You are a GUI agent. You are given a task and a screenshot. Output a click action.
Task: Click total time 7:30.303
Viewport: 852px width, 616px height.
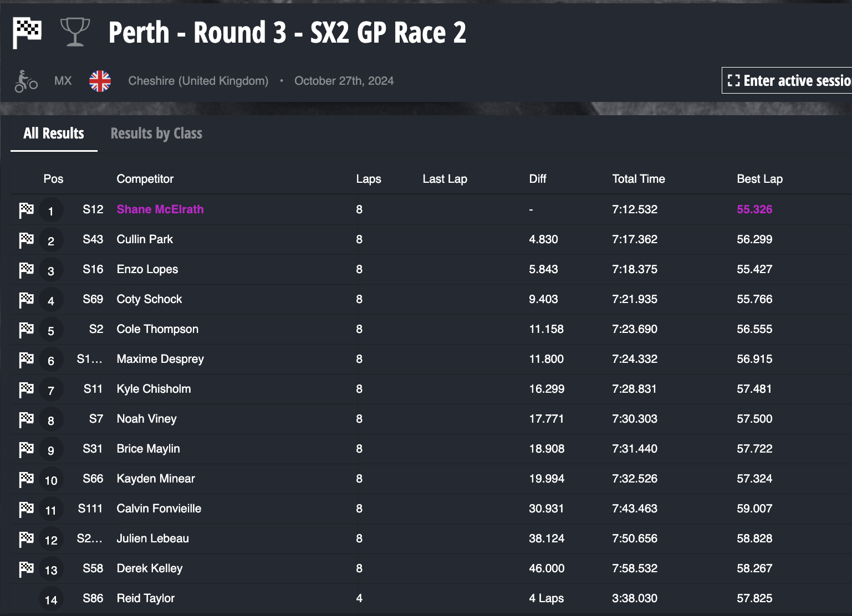[635, 419]
